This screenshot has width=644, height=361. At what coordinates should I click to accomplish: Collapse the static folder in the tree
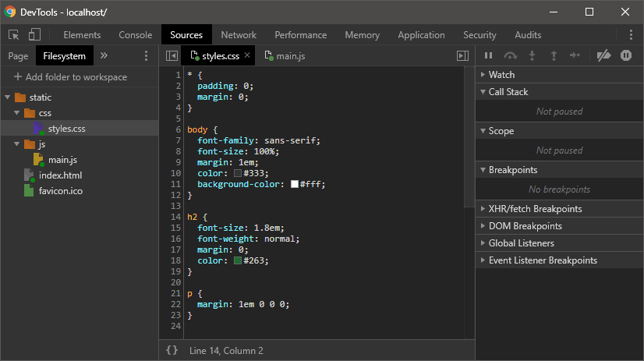[x=8, y=97]
